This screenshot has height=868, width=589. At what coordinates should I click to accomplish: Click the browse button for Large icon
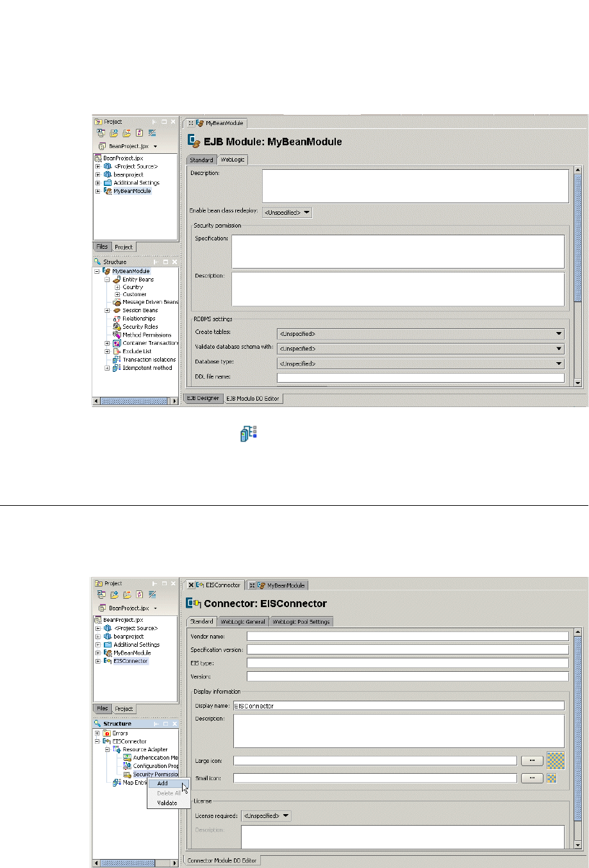click(532, 761)
